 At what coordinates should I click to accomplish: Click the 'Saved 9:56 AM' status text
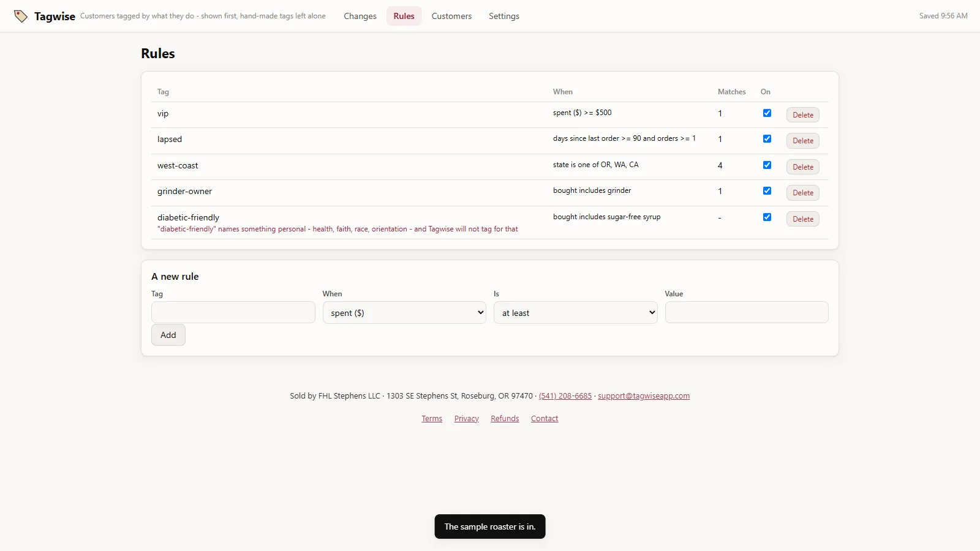pos(943,16)
